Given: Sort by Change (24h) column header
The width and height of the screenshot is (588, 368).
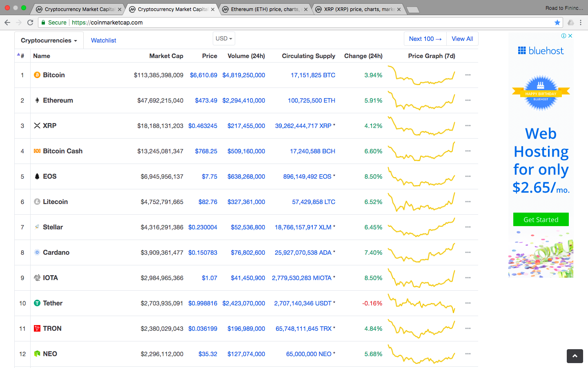Looking at the screenshot, I should (363, 56).
